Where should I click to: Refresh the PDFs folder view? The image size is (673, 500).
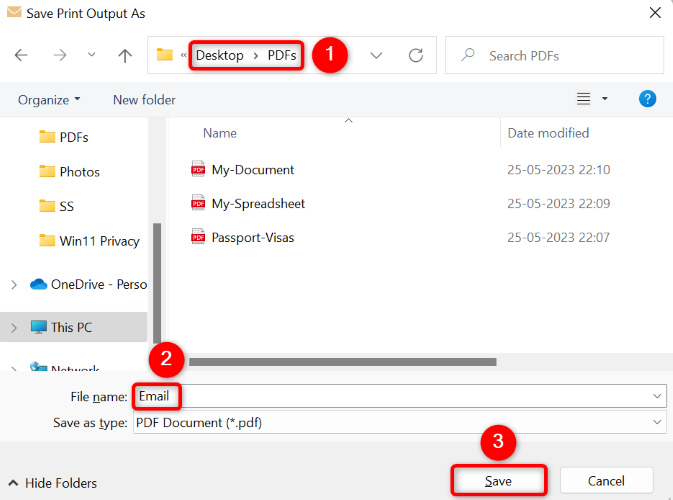pyautogui.click(x=416, y=56)
